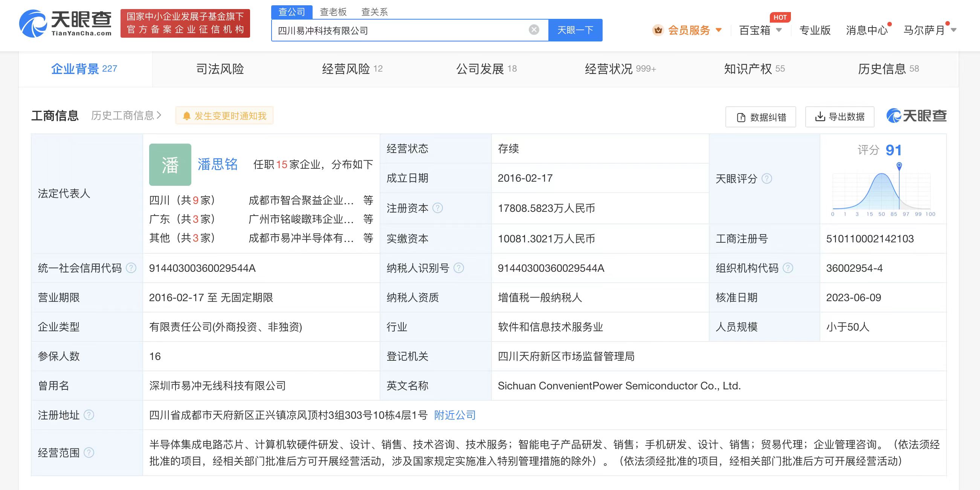Click inside the company search input field

point(400,30)
